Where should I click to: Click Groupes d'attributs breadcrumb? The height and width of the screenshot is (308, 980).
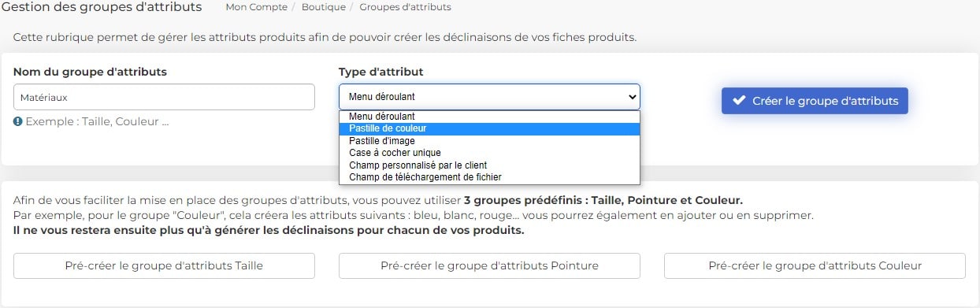(406, 7)
